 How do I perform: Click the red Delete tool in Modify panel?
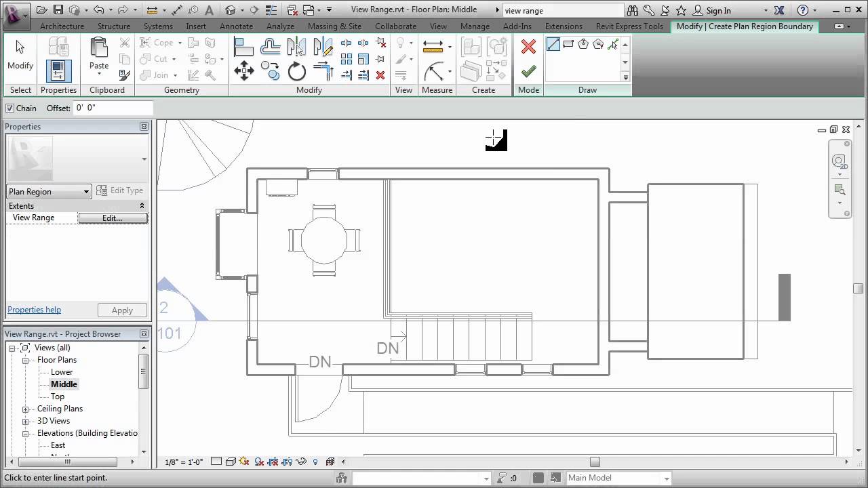[380, 75]
